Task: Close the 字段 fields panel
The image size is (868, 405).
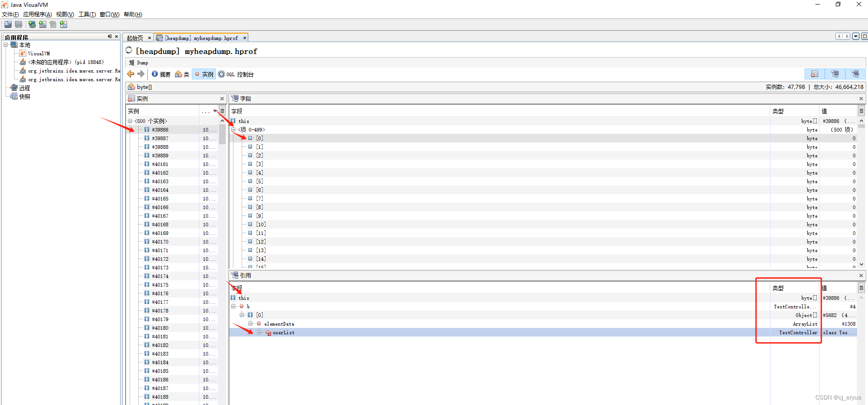Action: pos(861,98)
